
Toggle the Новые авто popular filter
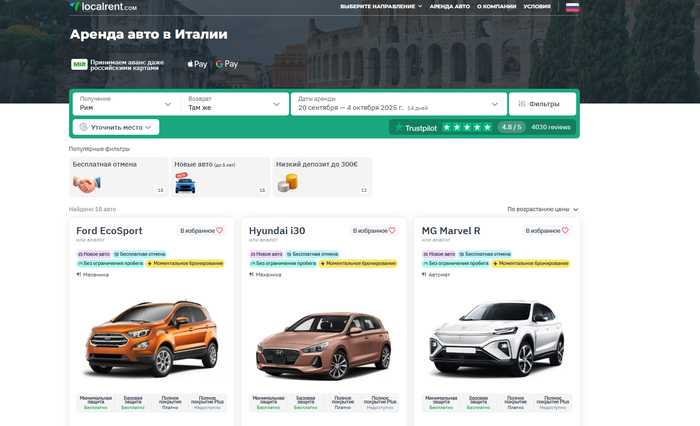click(x=221, y=177)
